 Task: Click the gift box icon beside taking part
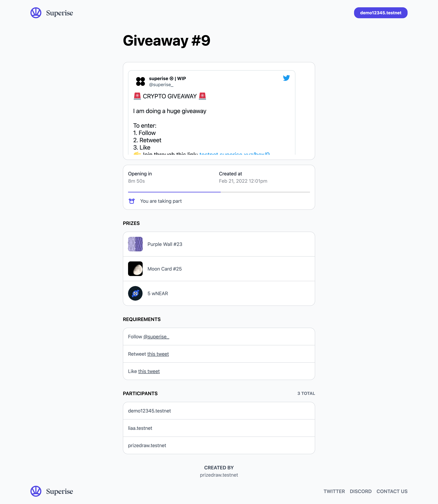point(132,201)
